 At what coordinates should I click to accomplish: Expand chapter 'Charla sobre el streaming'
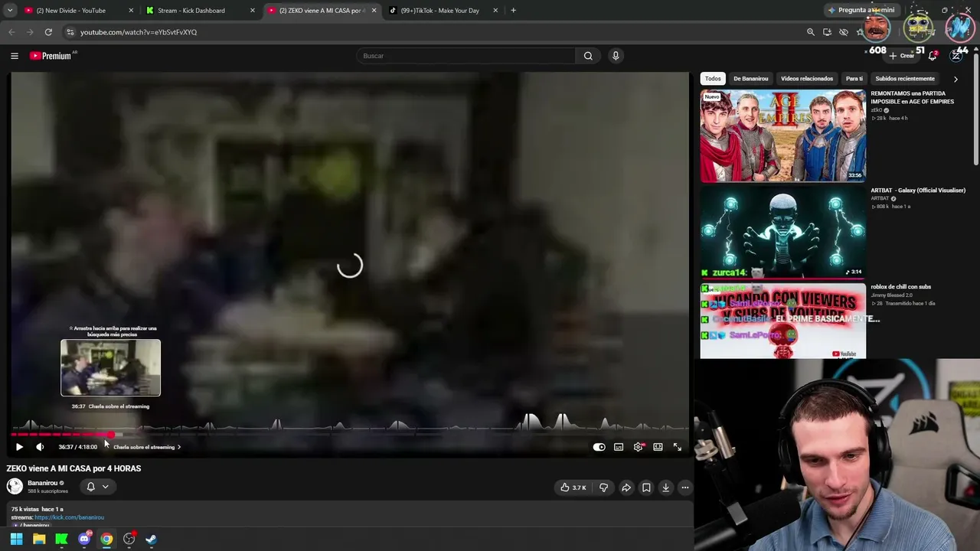tap(147, 447)
